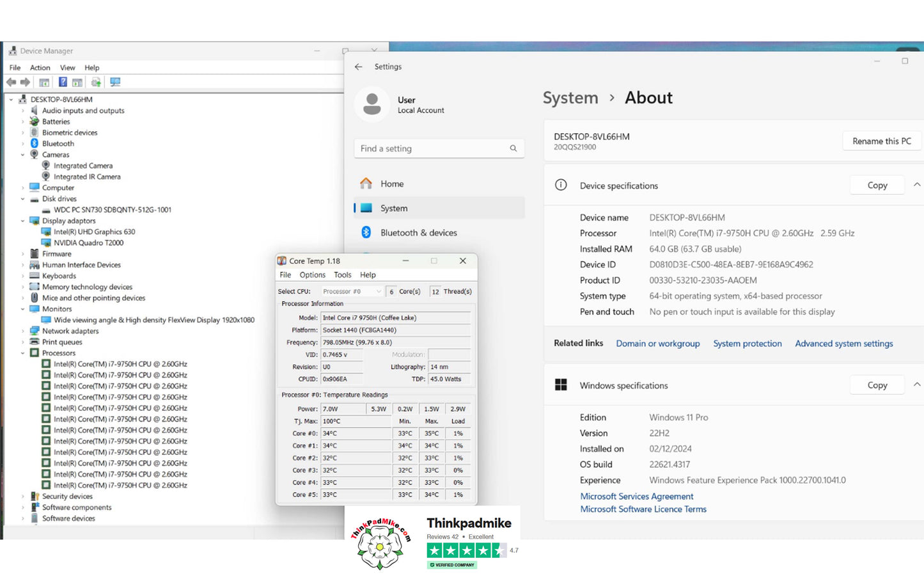This screenshot has width=924, height=581.
Task: Collapse the Disk drives category
Action: tap(23, 199)
